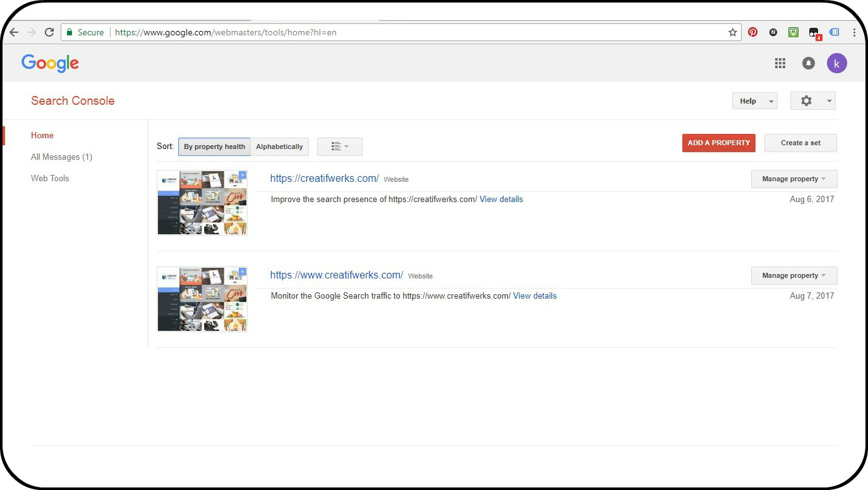Open Web Tools in the sidebar

tap(50, 178)
